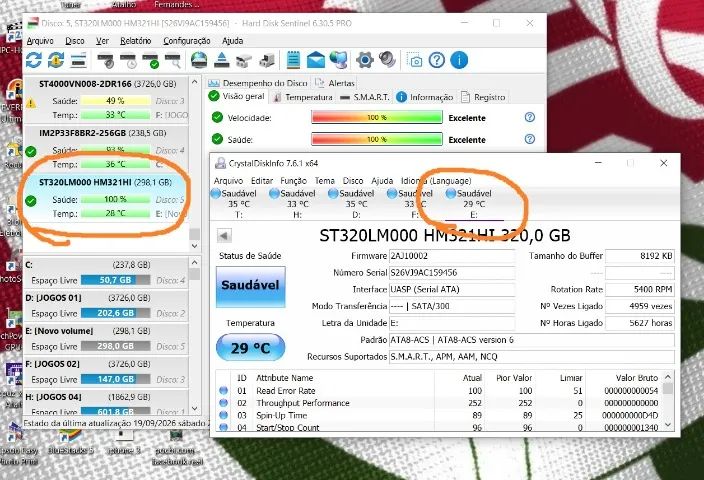
Task: Open the Tema menu in CrystalDiskInfo
Action: [325, 181]
